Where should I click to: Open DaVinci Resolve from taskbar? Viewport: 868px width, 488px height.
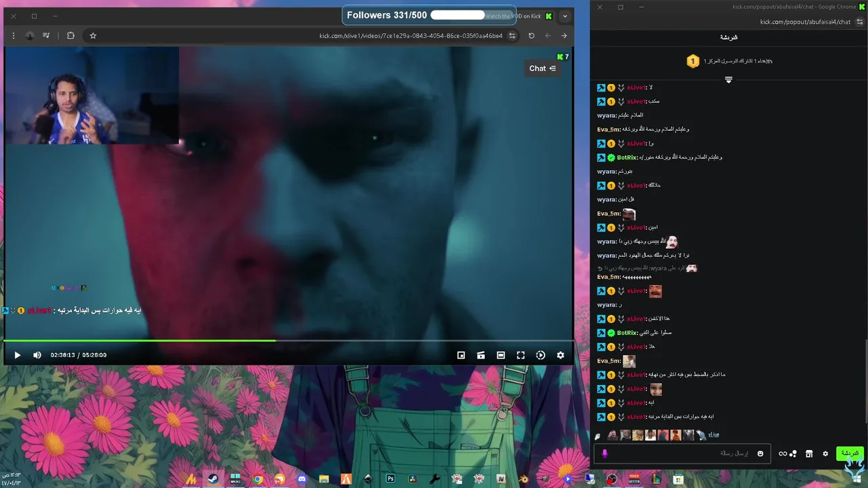[412, 479]
